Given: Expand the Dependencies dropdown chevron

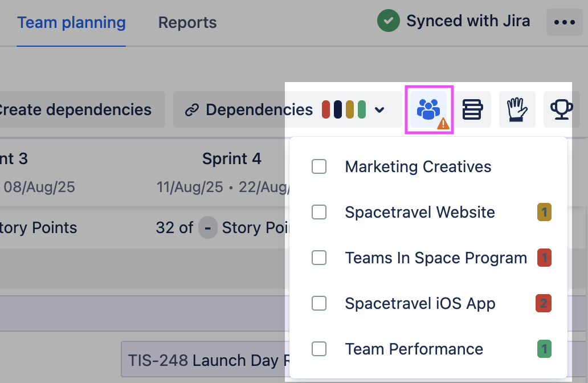Looking at the screenshot, I should click(380, 110).
